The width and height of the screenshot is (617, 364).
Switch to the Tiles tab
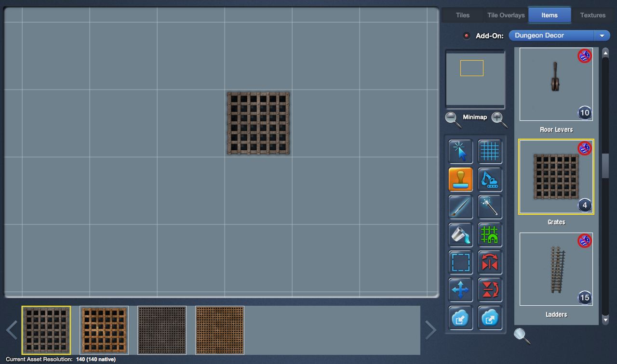pos(463,15)
